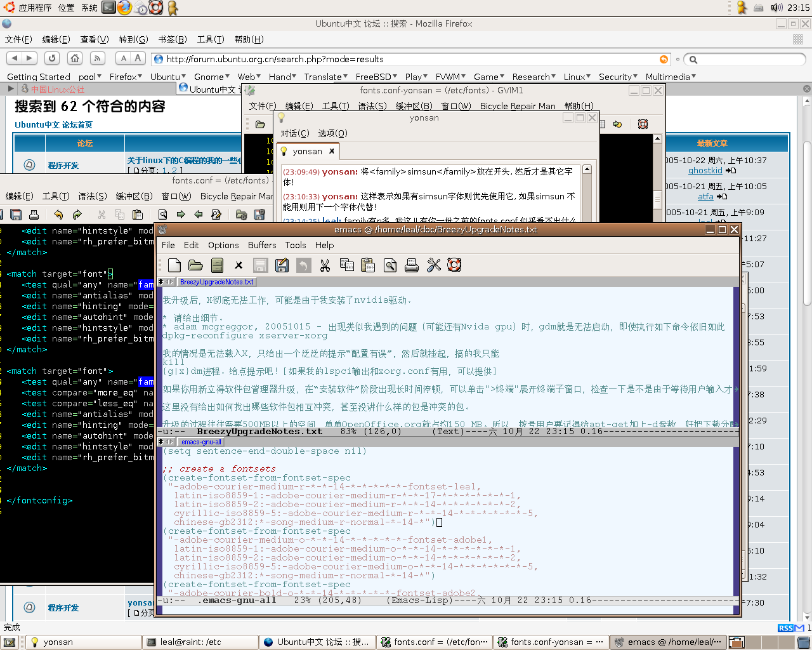Screen dimensions: 812x650
Task: Increase text size with the large A button
Action: 138,58
